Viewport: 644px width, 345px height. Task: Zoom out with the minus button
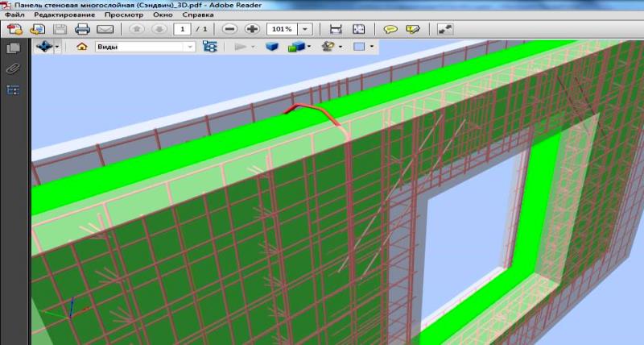point(229,29)
